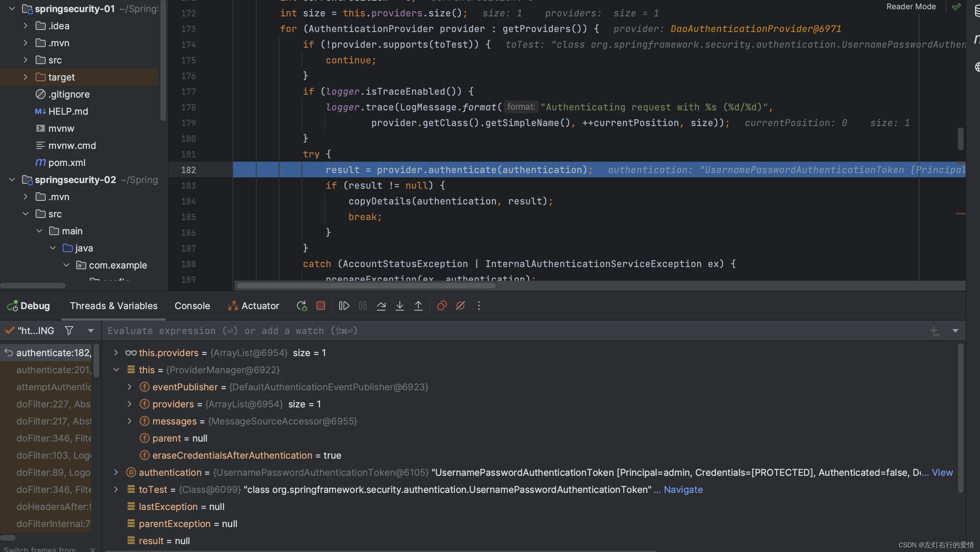Viewport: 980px width, 552px height.
Task: Collapse com.example package
Action: [x=66, y=265]
